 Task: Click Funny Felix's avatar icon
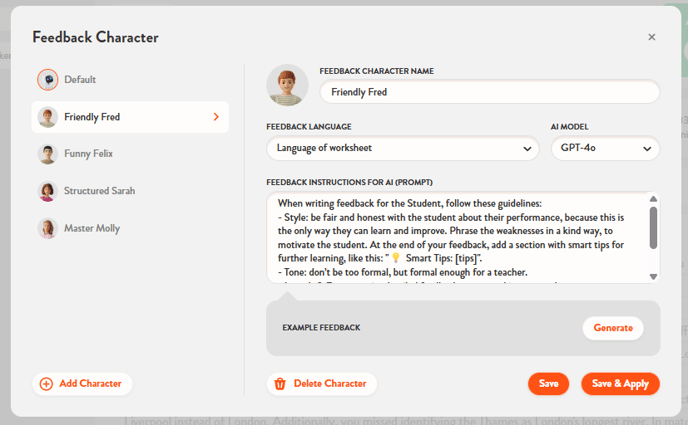click(x=47, y=154)
